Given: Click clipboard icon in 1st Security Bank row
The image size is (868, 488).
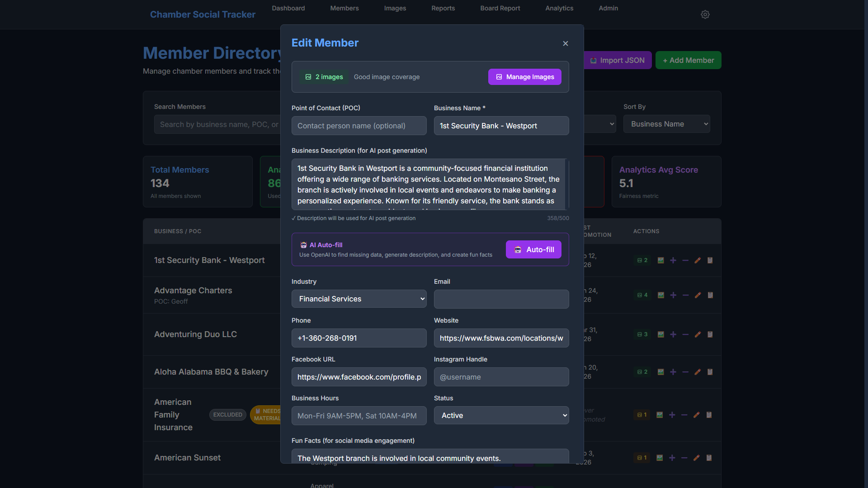Looking at the screenshot, I should (710, 260).
